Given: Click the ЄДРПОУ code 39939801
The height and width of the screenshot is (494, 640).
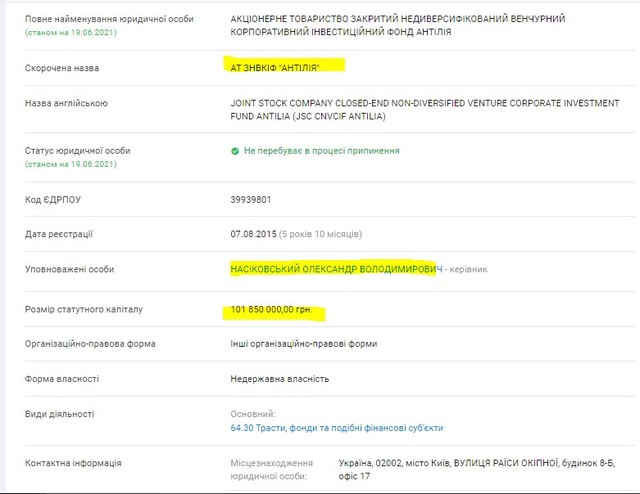Looking at the screenshot, I should pyautogui.click(x=250, y=200).
